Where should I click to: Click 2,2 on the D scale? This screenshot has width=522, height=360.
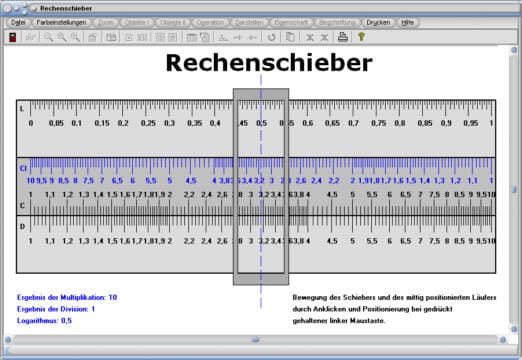(x=189, y=241)
